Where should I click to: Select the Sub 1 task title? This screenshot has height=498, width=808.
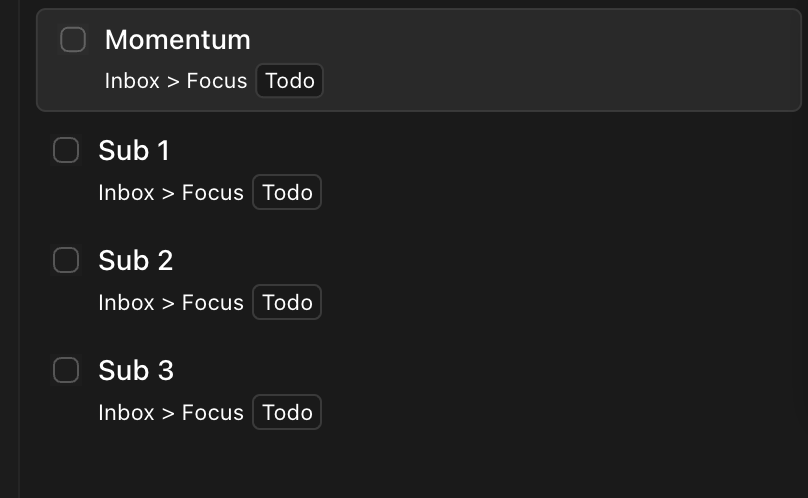click(134, 151)
